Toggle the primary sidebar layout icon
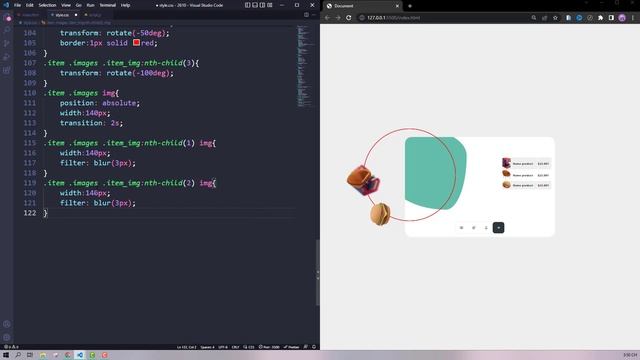This screenshot has height=360, width=640. (247, 5)
